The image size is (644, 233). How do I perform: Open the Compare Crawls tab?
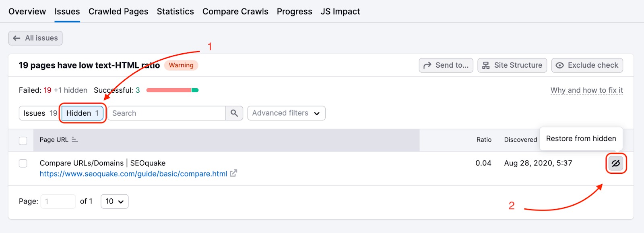235,12
